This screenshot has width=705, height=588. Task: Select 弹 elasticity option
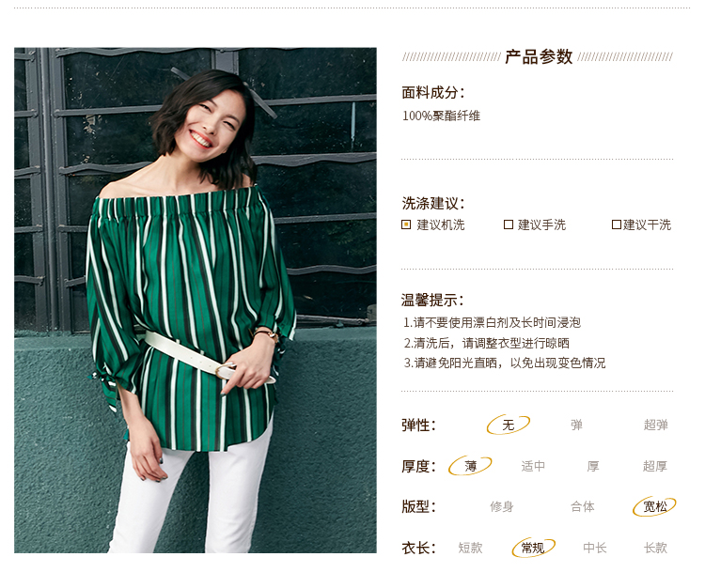[576, 425]
